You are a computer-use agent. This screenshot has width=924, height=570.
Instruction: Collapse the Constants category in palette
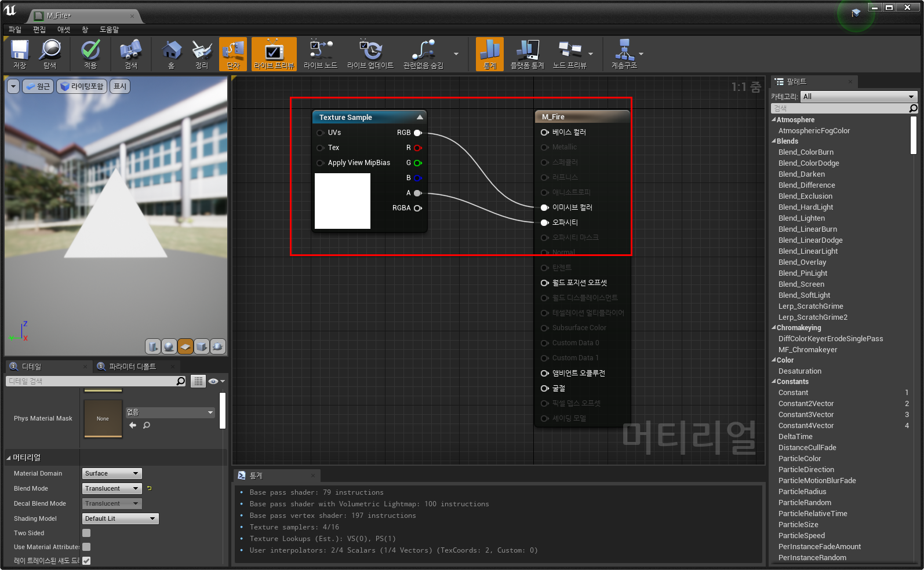[x=774, y=382]
